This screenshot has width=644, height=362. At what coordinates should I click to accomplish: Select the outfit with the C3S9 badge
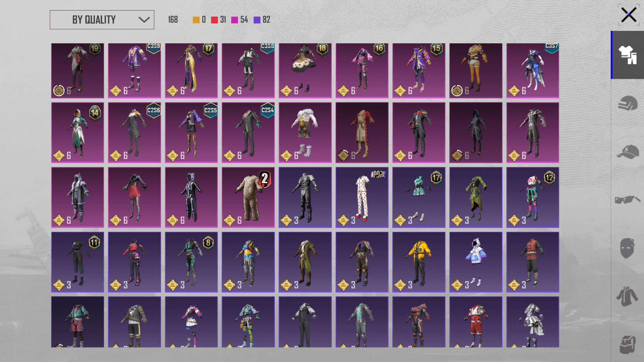134,70
